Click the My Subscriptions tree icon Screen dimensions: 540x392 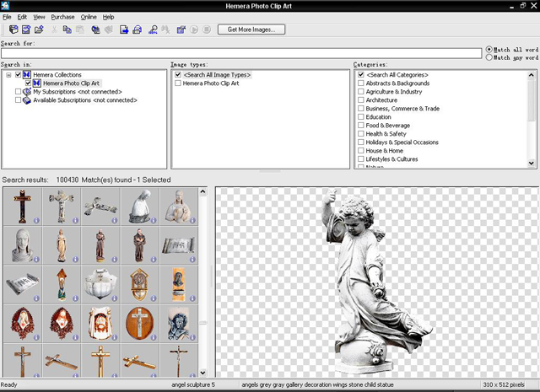point(27,92)
